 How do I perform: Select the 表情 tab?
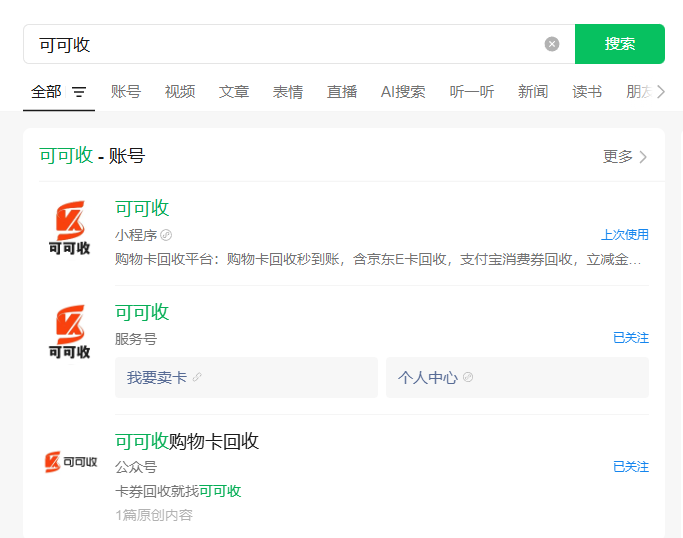click(288, 92)
